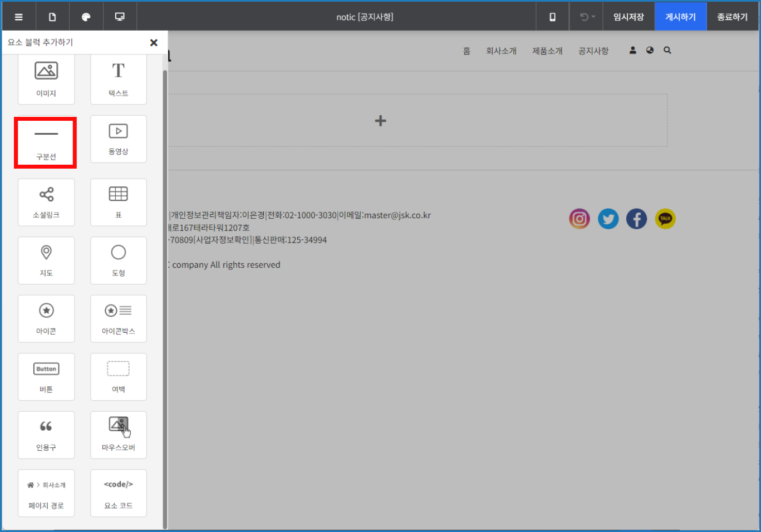This screenshot has width=761, height=532.
Task: Add a map (지도) block
Action: coord(46,260)
